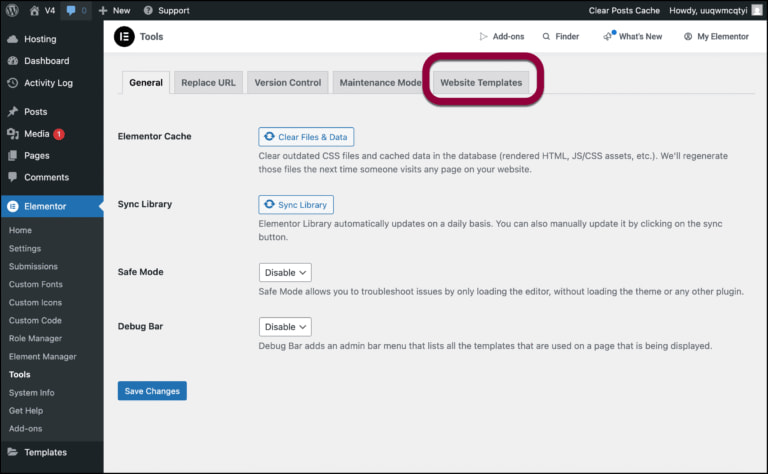Click the Clear Files & Data button
Viewport: 768px width, 474px height.
coord(306,137)
